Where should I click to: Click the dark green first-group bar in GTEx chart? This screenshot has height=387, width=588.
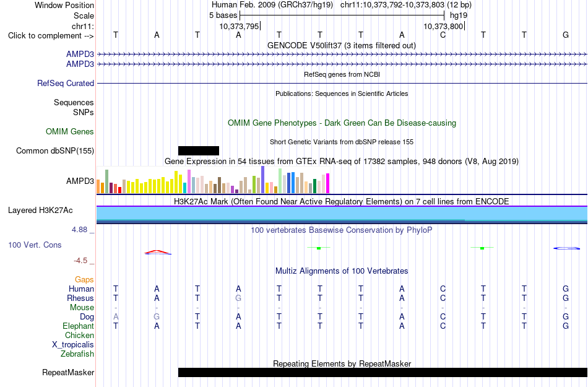106,181
